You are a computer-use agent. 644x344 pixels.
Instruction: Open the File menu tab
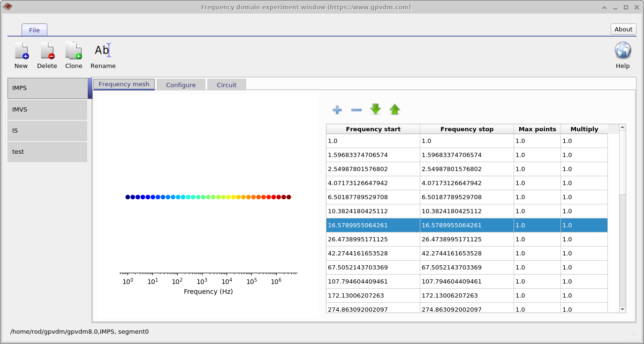pos(34,30)
